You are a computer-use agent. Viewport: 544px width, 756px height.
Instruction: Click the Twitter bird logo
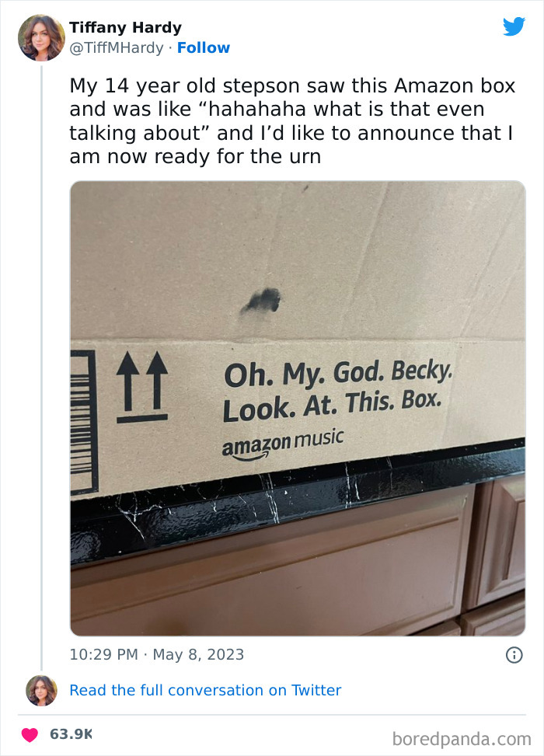pos(514,26)
